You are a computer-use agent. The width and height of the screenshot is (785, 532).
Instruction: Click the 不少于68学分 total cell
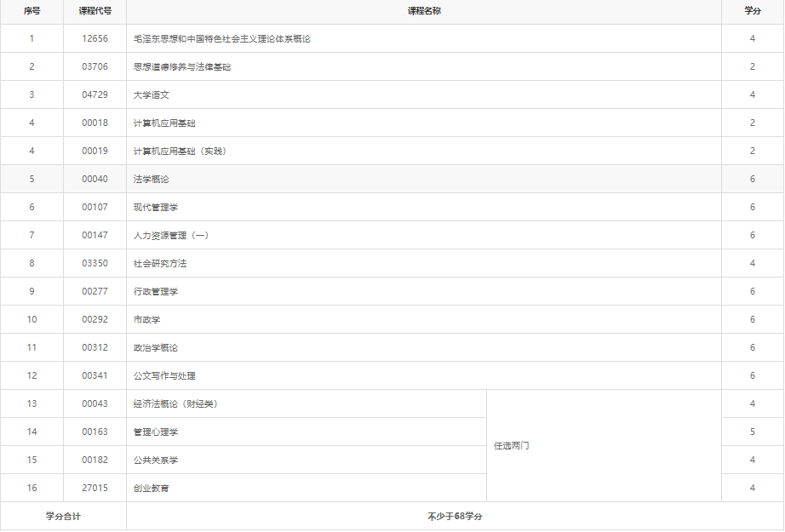tap(455, 516)
